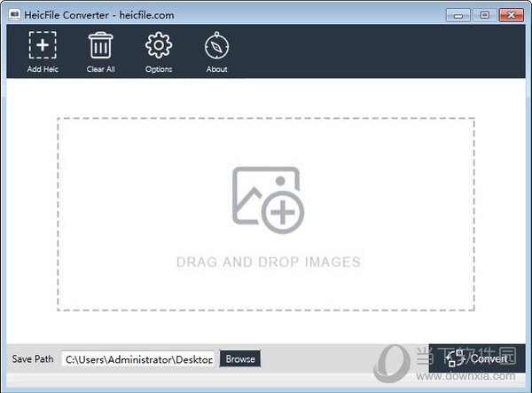Click the Add Heic toolbar icon
The width and height of the screenshot is (532, 393).
(43, 45)
